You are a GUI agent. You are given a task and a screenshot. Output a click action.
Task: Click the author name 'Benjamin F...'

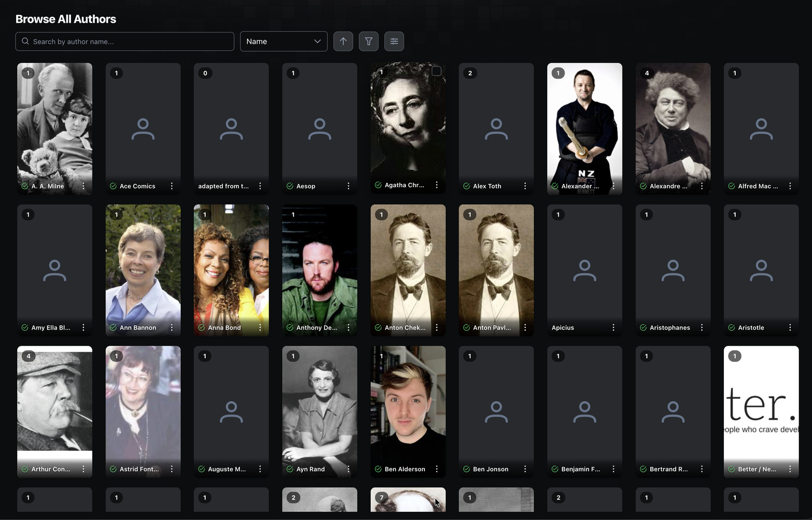pos(581,469)
